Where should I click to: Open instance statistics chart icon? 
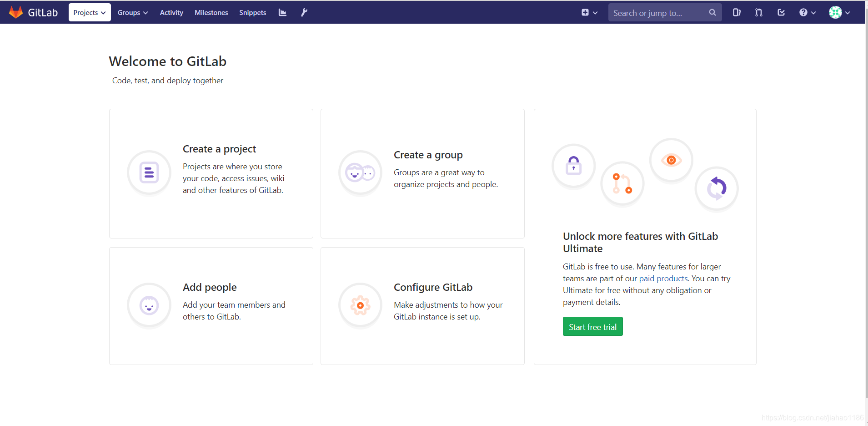pyautogui.click(x=282, y=13)
